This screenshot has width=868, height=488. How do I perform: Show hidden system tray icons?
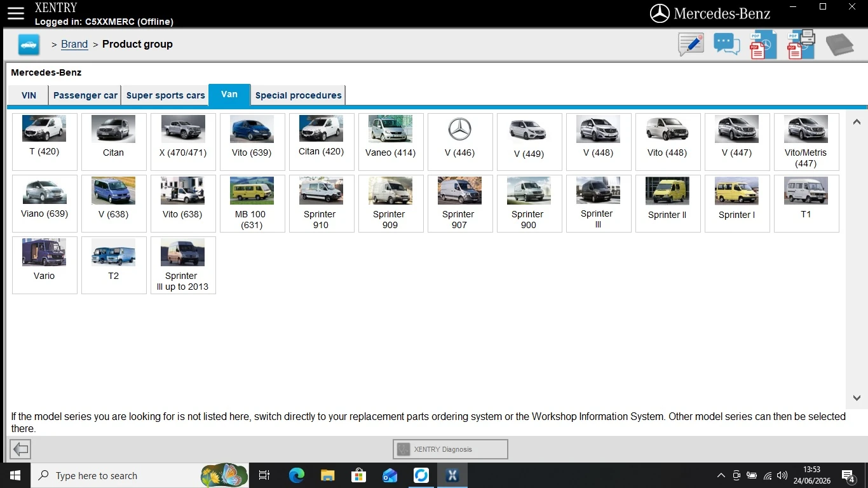click(721, 475)
